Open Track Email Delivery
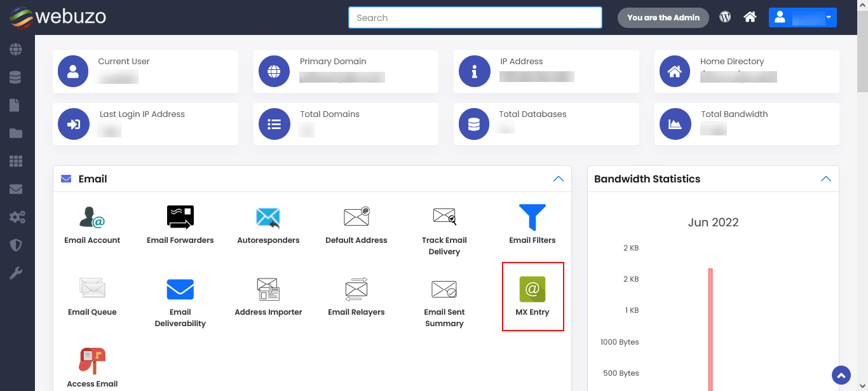This screenshot has height=391, width=868. pyautogui.click(x=444, y=218)
